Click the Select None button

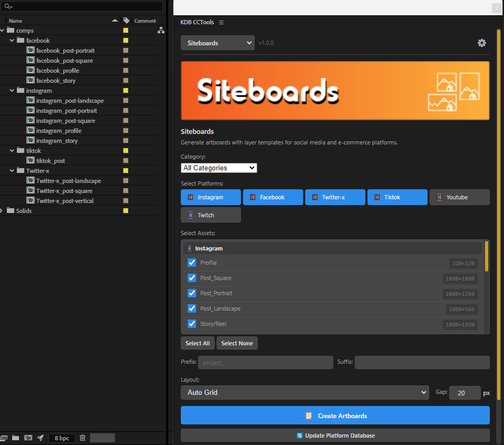pyautogui.click(x=237, y=343)
